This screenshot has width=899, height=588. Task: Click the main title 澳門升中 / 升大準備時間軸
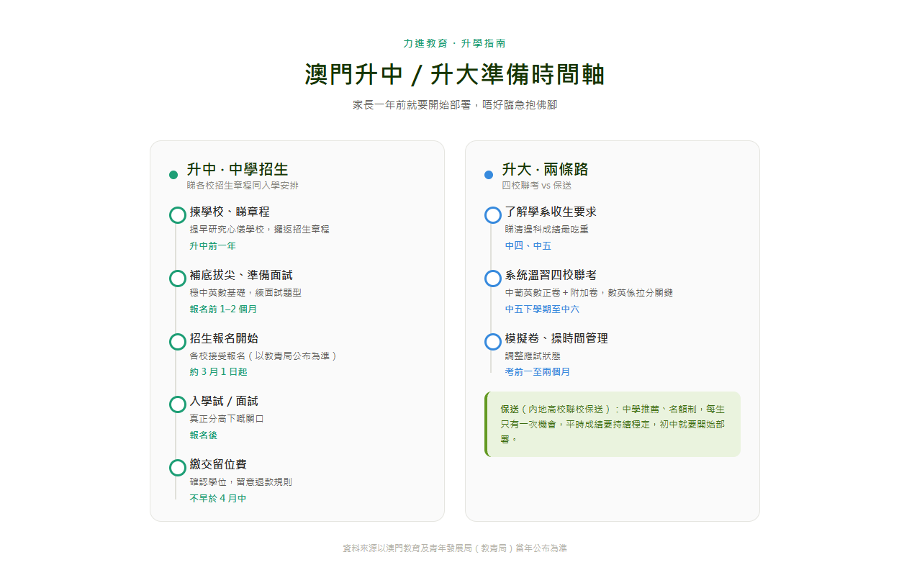[x=454, y=75]
